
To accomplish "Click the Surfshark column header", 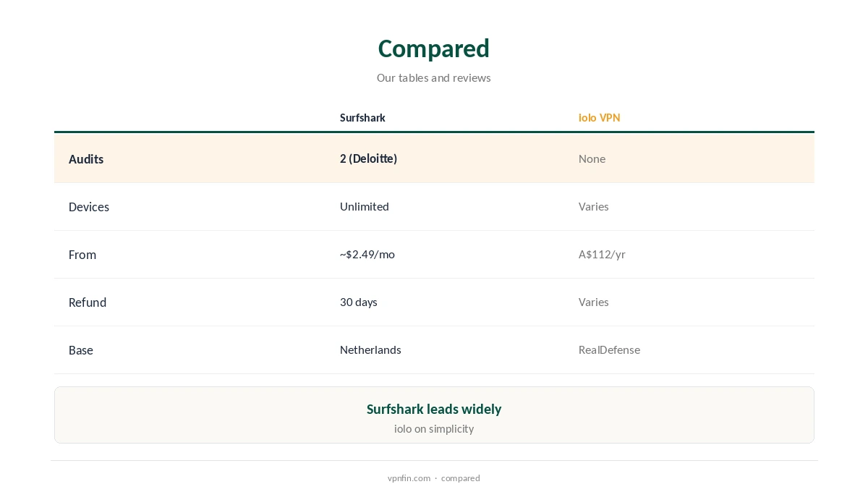I will point(362,117).
